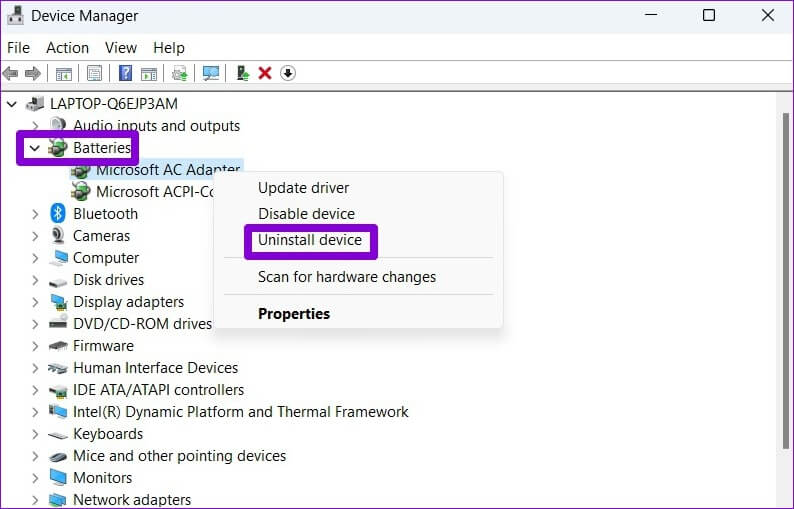Maximize the Device Manager window
This screenshot has height=509, width=794.
709,16
